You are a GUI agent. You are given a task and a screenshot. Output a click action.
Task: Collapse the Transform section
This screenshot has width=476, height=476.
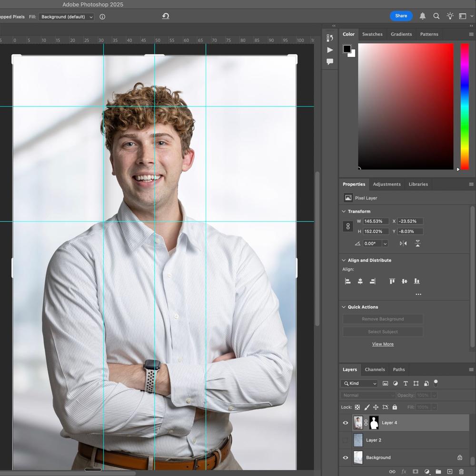tap(344, 211)
